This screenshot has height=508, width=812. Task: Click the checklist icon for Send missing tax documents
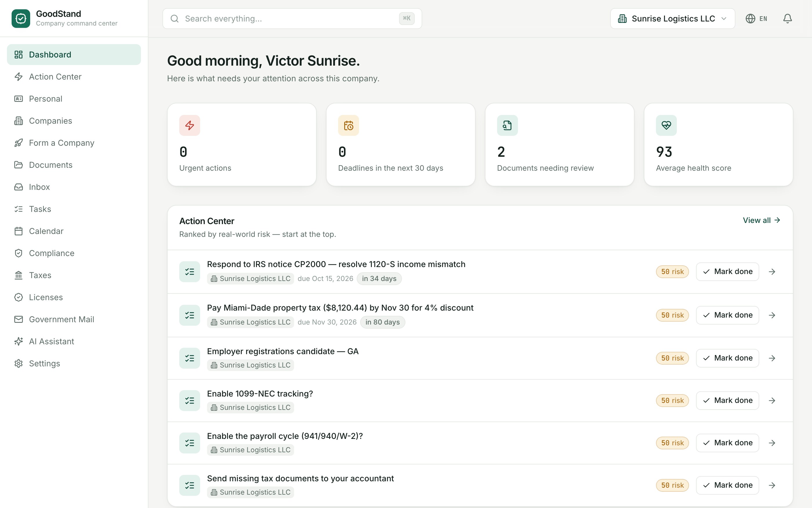[x=190, y=485]
